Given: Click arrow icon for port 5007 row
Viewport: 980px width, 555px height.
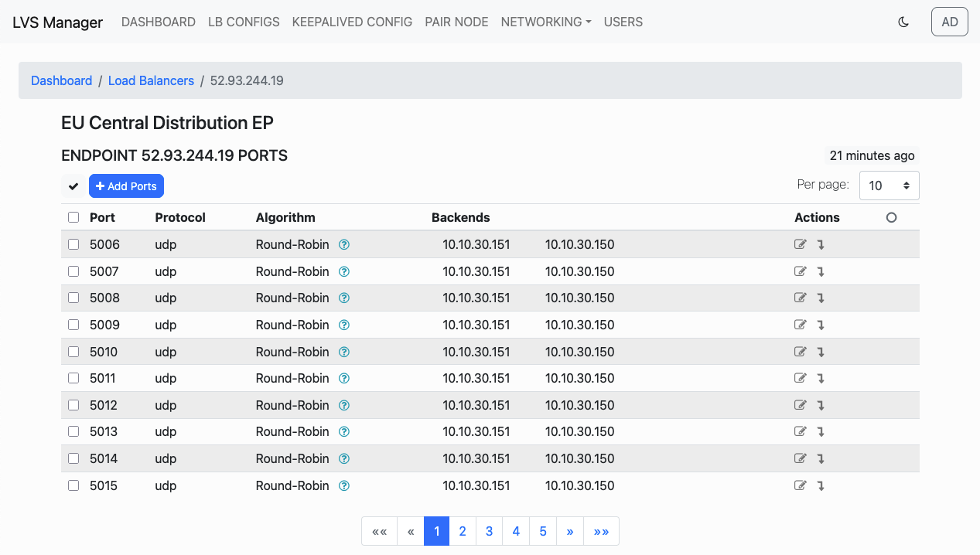Looking at the screenshot, I should click(x=821, y=271).
